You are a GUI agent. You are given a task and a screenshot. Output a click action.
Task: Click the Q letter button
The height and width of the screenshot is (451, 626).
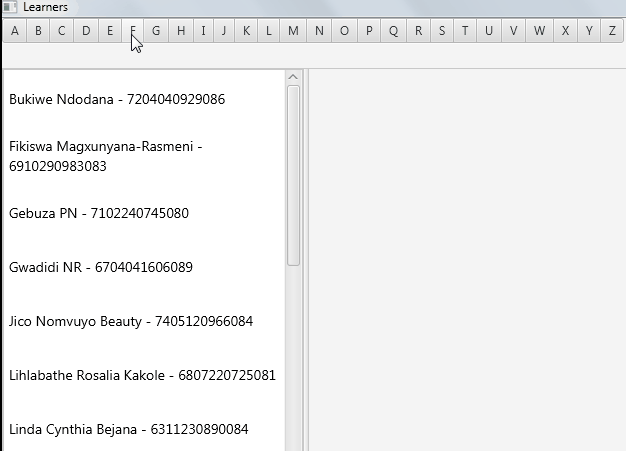click(393, 31)
